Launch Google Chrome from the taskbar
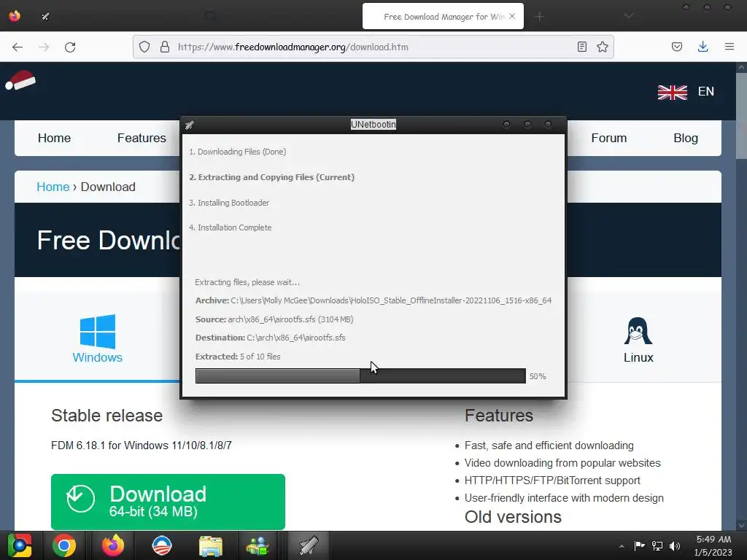This screenshot has height=560, width=747. (x=64, y=545)
